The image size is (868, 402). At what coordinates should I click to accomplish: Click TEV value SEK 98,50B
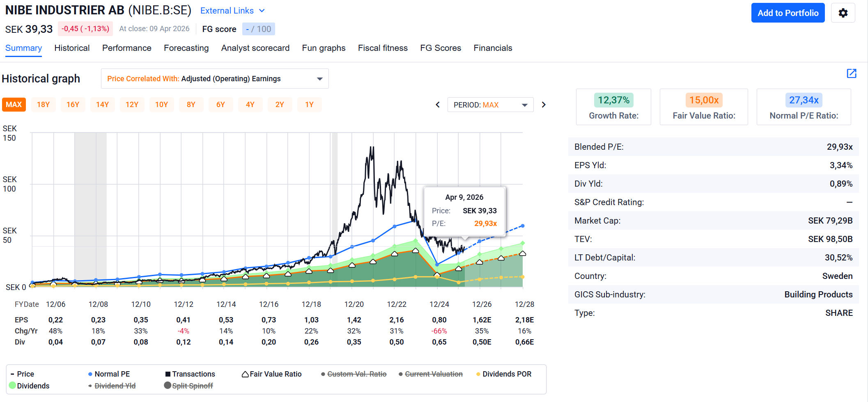tap(830, 239)
